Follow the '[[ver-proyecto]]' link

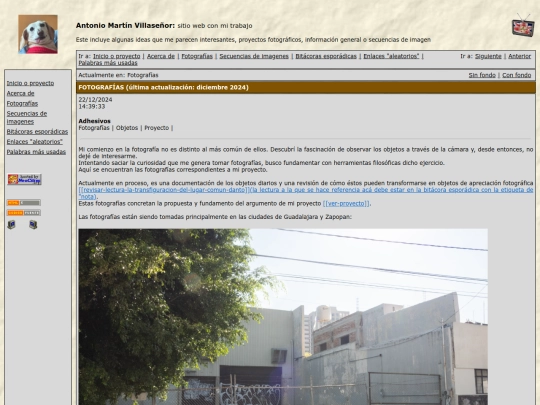coord(346,204)
